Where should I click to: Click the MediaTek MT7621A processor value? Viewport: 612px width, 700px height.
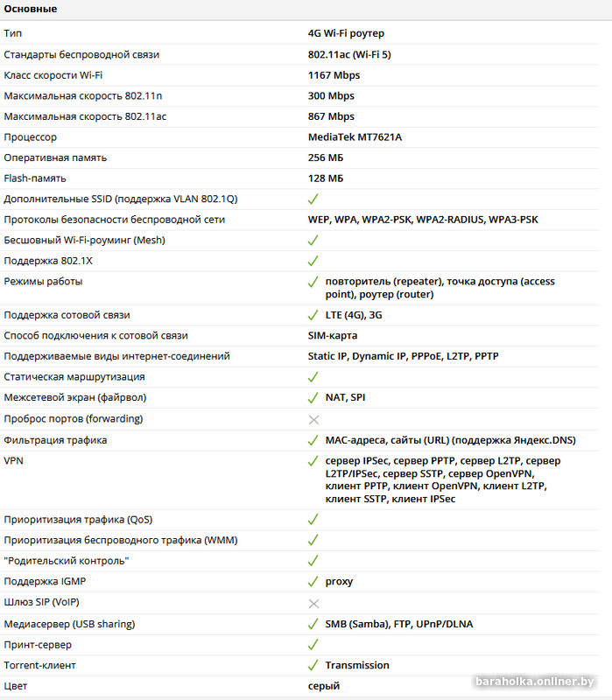(355, 137)
